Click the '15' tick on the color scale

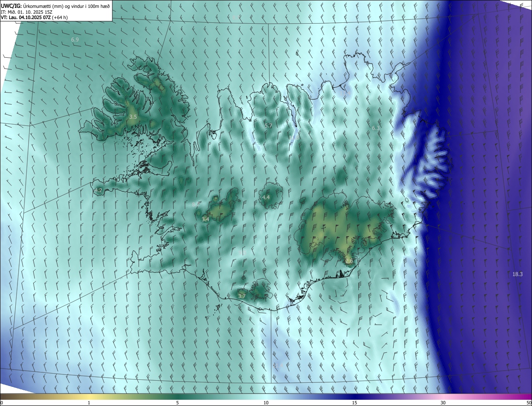(x=355, y=403)
